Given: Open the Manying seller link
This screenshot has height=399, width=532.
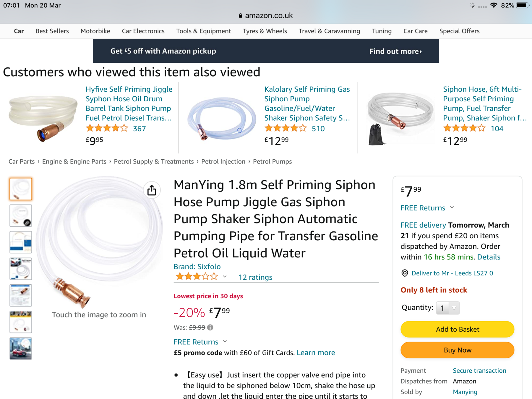Looking at the screenshot, I should (465, 392).
